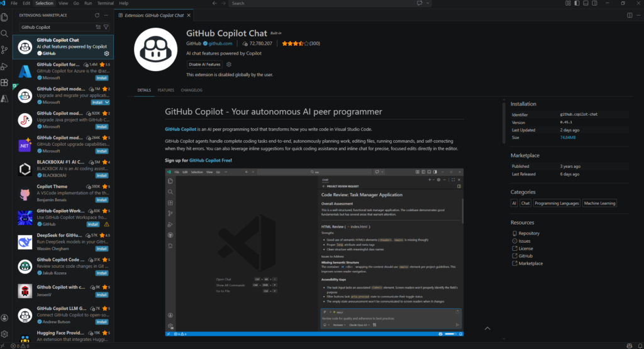Toggle secondary sidebar visibility
This screenshot has height=349, width=644.
[594, 3]
